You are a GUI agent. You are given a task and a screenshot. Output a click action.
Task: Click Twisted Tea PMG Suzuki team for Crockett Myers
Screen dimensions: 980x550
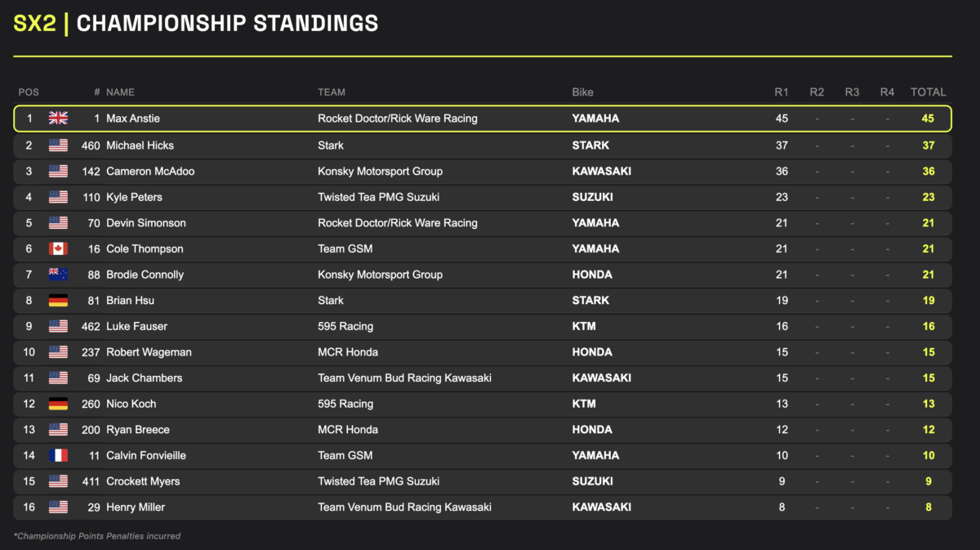(385, 481)
